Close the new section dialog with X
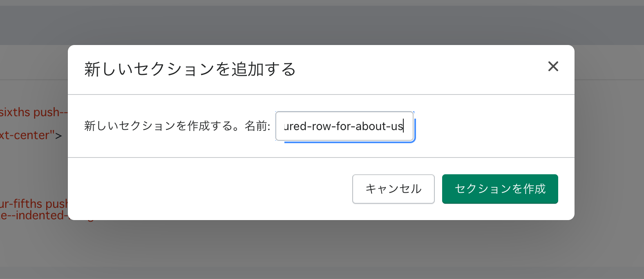The height and width of the screenshot is (279, 644). pos(553,66)
